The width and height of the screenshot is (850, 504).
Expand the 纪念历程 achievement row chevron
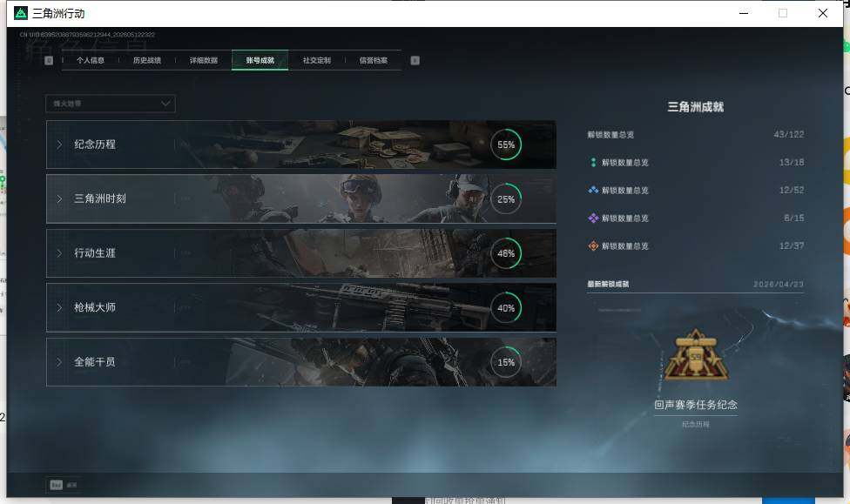[59, 144]
